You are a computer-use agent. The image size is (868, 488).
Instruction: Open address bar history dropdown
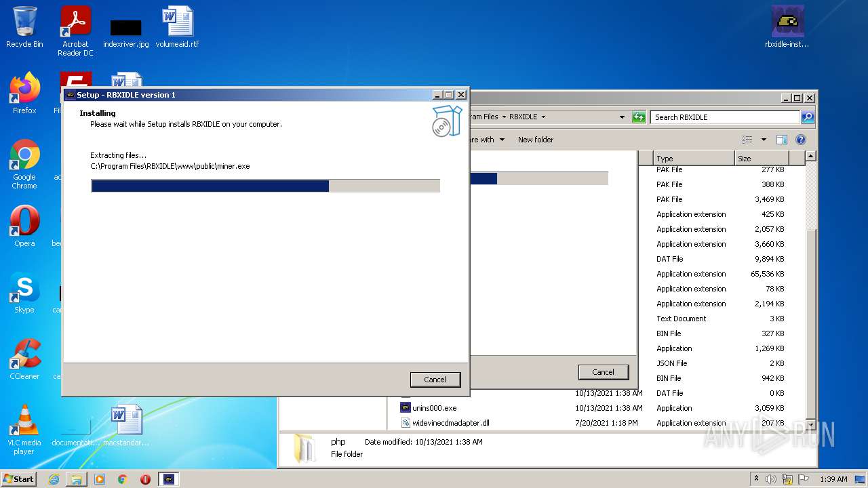click(622, 117)
